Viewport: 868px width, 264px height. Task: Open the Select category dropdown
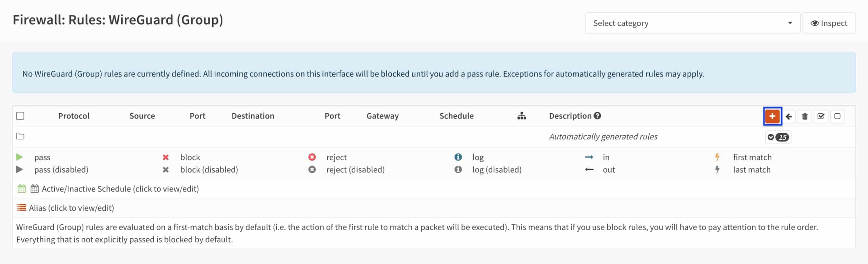tap(692, 23)
